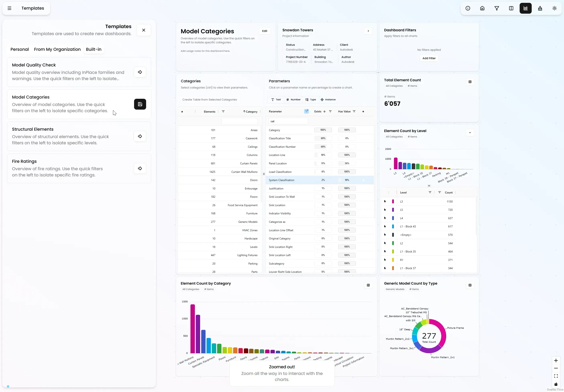Toggle the sun theme icon
564x392 pixels.
point(554,8)
